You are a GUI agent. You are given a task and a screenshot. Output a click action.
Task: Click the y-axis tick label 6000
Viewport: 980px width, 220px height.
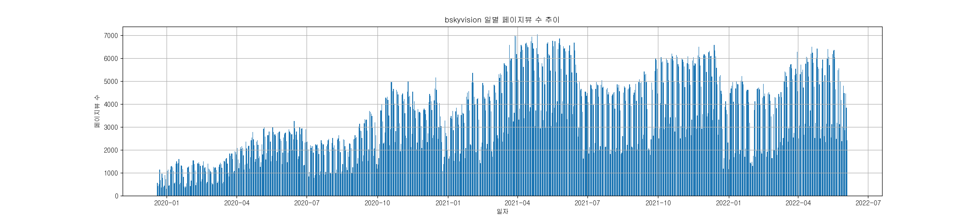click(x=111, y=59)
